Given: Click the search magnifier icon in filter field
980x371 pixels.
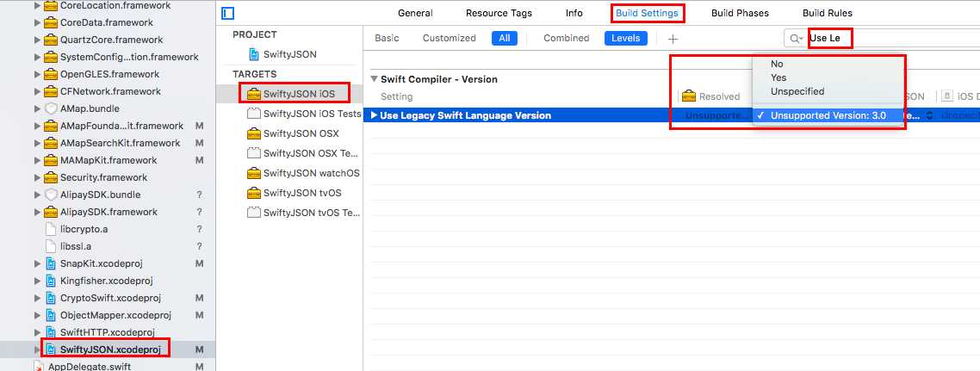Looking at the screenshot, I should pyautogui.click(x=796, y=38).
